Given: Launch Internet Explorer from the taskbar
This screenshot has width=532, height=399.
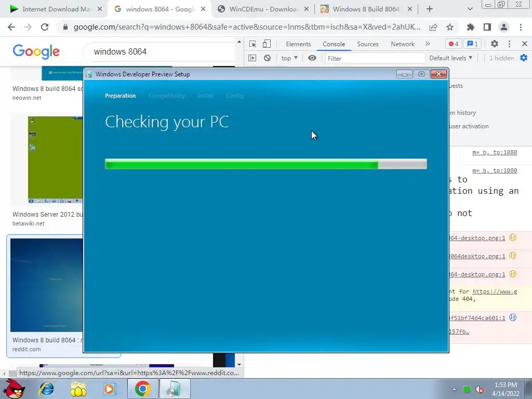Looking at the screenshot, I should [46, 389].
